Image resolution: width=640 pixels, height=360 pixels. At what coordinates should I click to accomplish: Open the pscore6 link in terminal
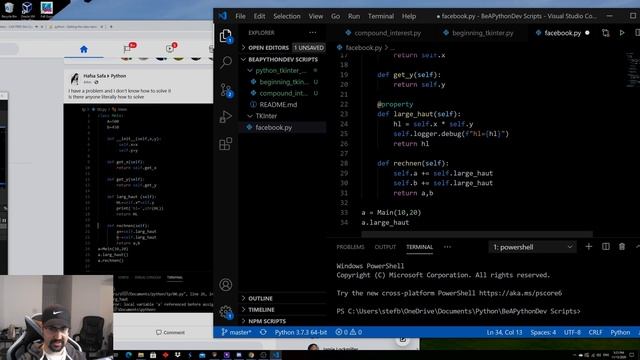tap(520, 293)
